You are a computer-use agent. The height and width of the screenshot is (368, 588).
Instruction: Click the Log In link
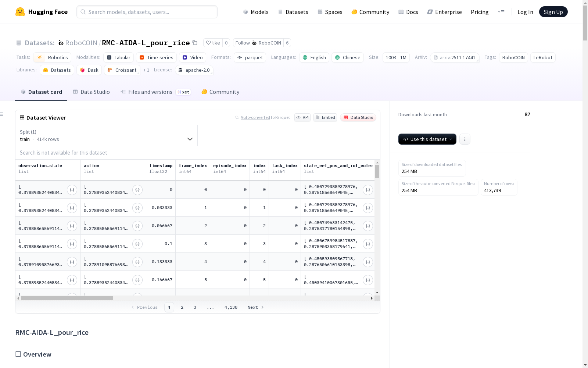tap(525, 12)
